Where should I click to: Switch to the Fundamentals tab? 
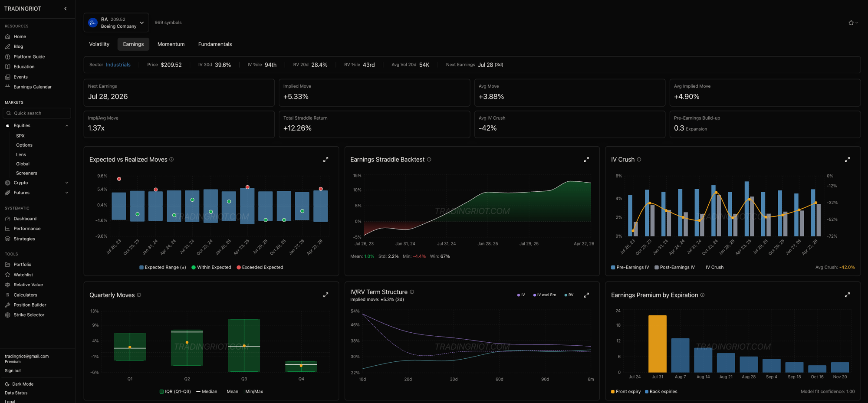pos(215,44)
